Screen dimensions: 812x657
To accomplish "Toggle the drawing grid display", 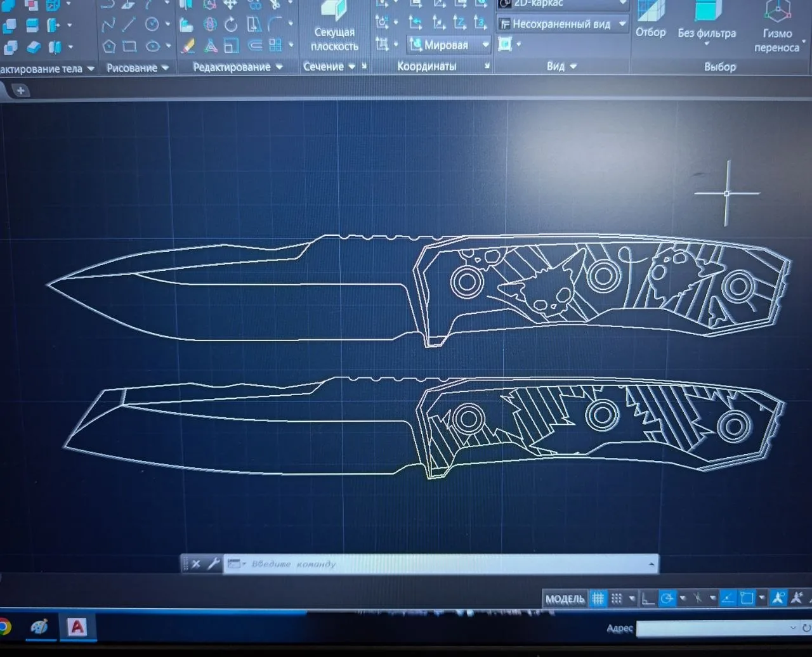I will pyautogui.click(x=598, y=598).
